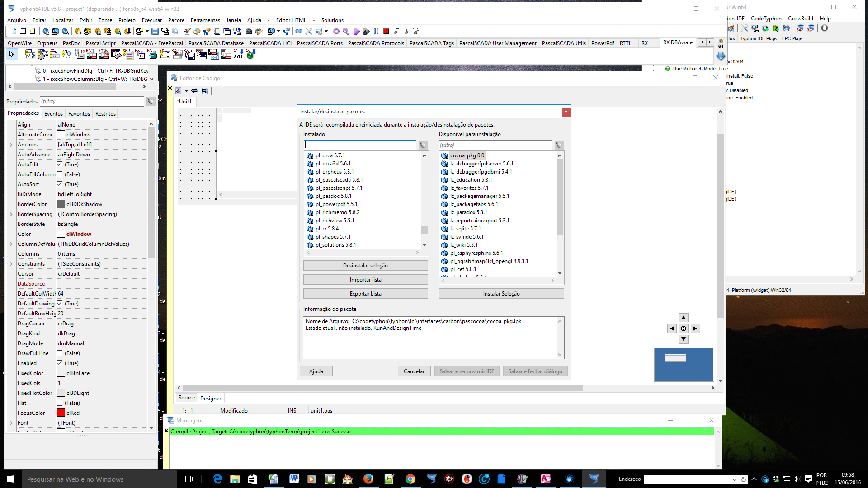The width and height of the screenshot is (868, 488).
Task: Click the Desinstalar seleção button
Action: [365, 266]
